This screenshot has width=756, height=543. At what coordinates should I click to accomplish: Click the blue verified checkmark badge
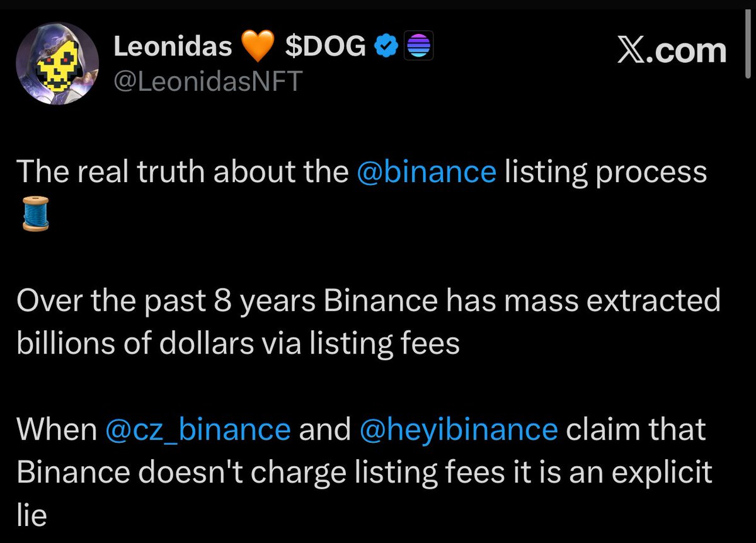coord(385,48)
